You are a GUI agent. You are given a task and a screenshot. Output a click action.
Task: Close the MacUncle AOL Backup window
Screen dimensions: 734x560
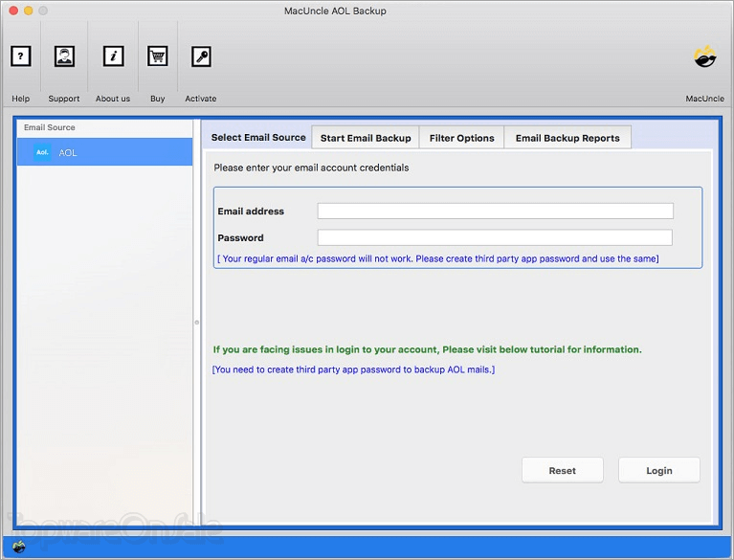pyautogui.click(x=13, y=11)
